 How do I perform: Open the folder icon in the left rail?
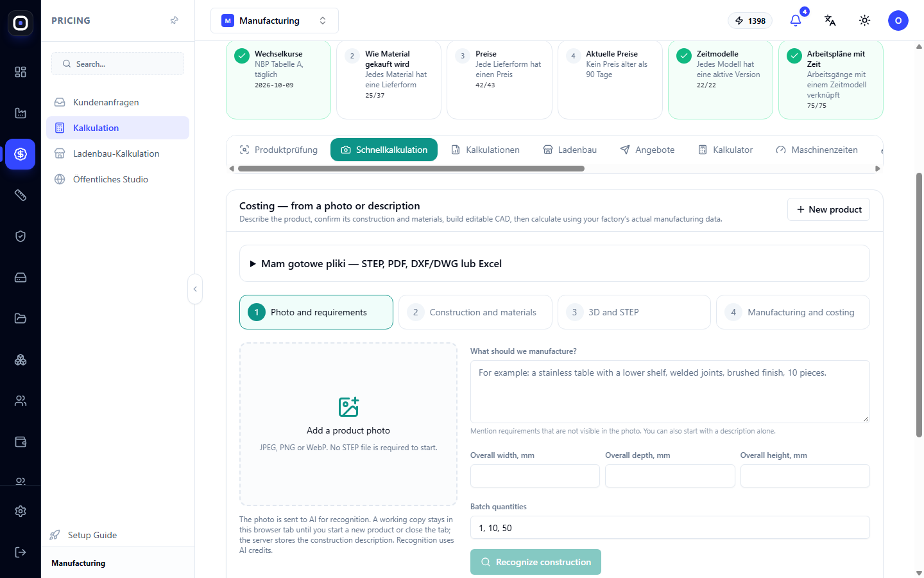point(21,319)
